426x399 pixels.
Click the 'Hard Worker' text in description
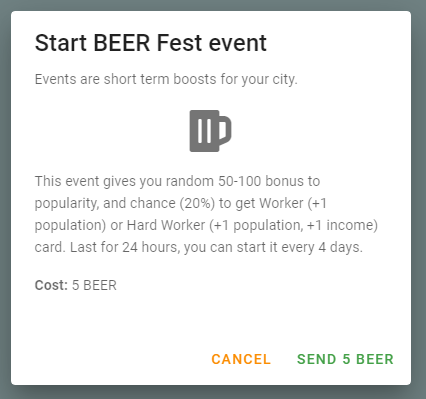166,225
